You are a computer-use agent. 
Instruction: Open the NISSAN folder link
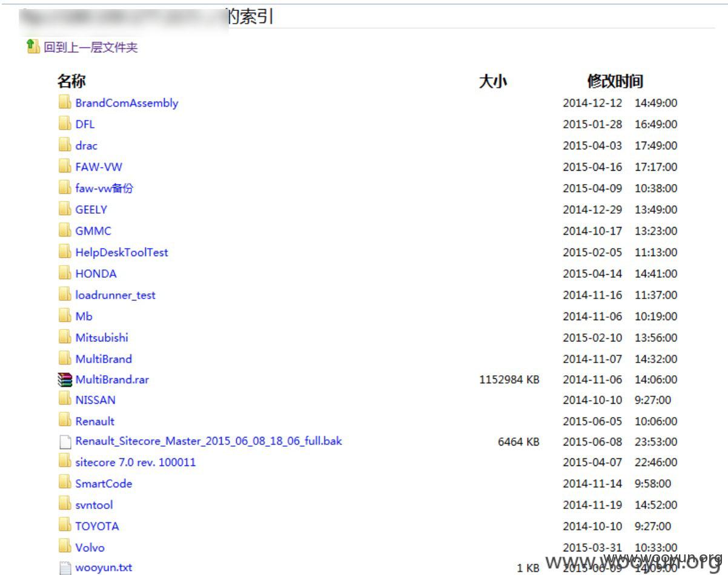95,400
